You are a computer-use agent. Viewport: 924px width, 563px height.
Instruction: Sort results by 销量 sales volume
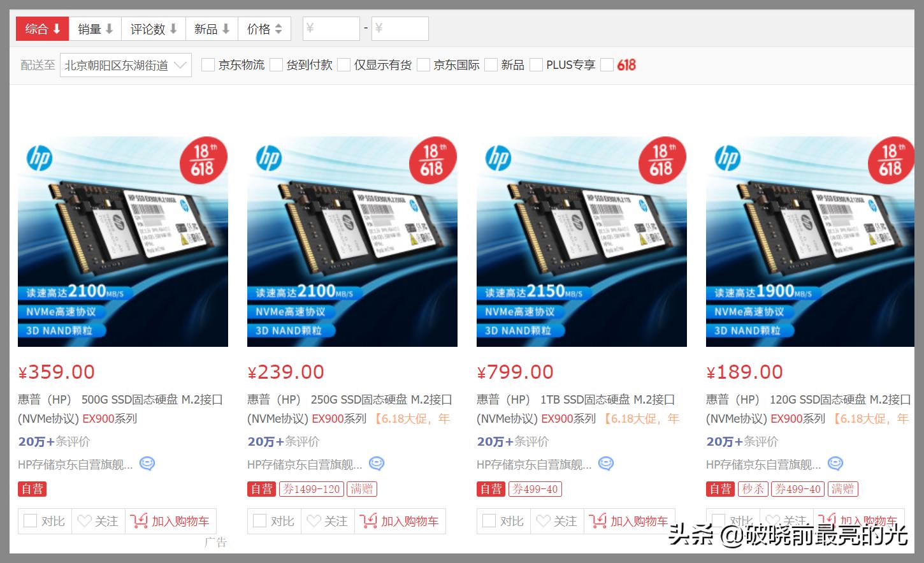pyautogui.click(x=95, y=29)
